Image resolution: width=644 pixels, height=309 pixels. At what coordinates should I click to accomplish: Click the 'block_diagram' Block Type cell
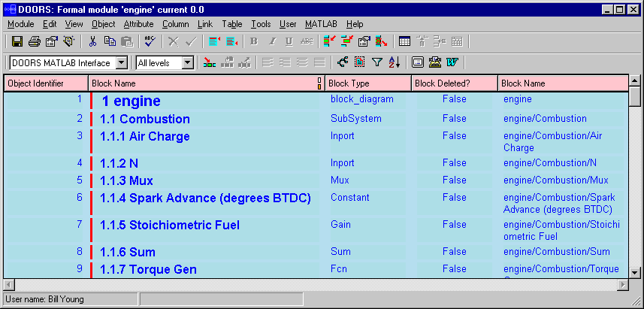click(x=362, y=99)
